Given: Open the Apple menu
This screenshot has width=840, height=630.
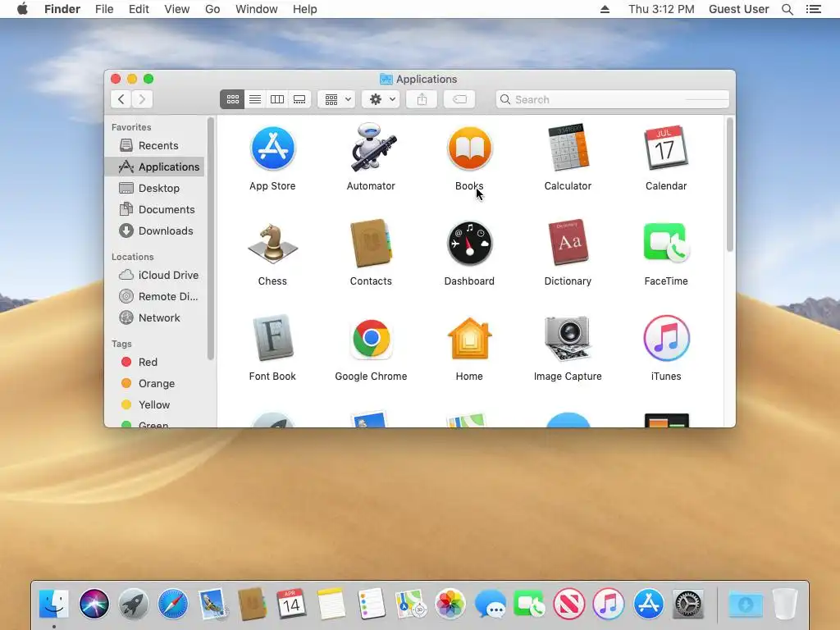Looking at the screenshot, I should (x=22, y=9).
